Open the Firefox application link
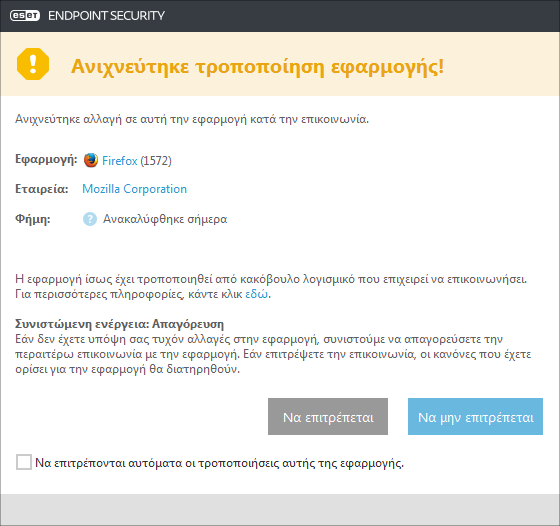The height and width of the screenshot is (526, 560). 119,161
